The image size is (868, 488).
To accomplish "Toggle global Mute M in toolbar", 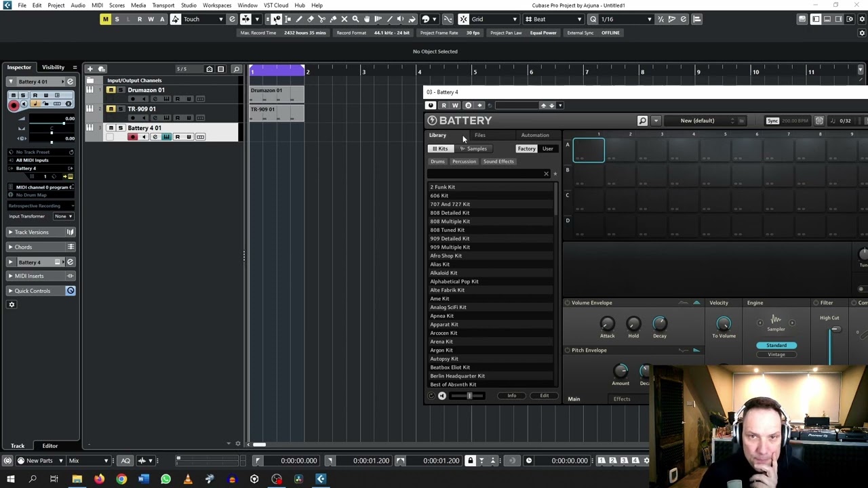I will [x=105, y=19].
